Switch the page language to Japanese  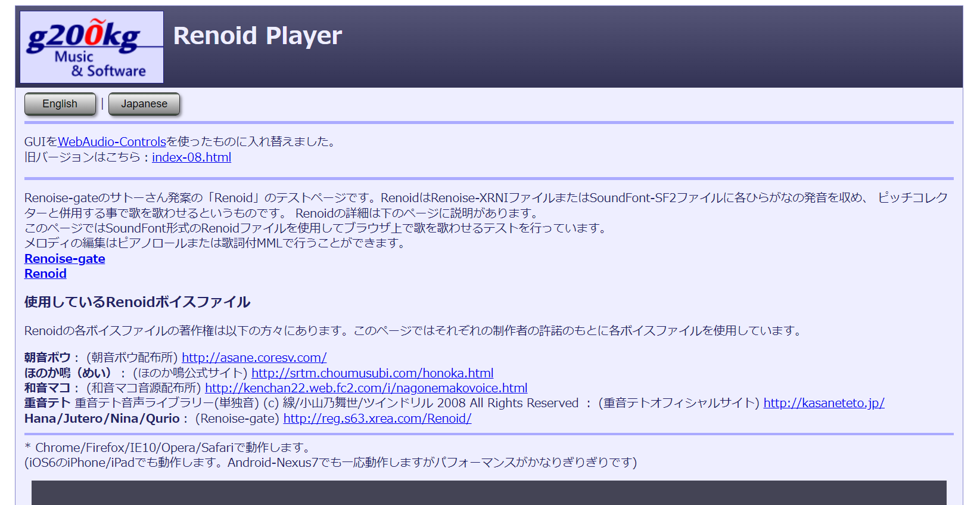click(x=144, y=104)
